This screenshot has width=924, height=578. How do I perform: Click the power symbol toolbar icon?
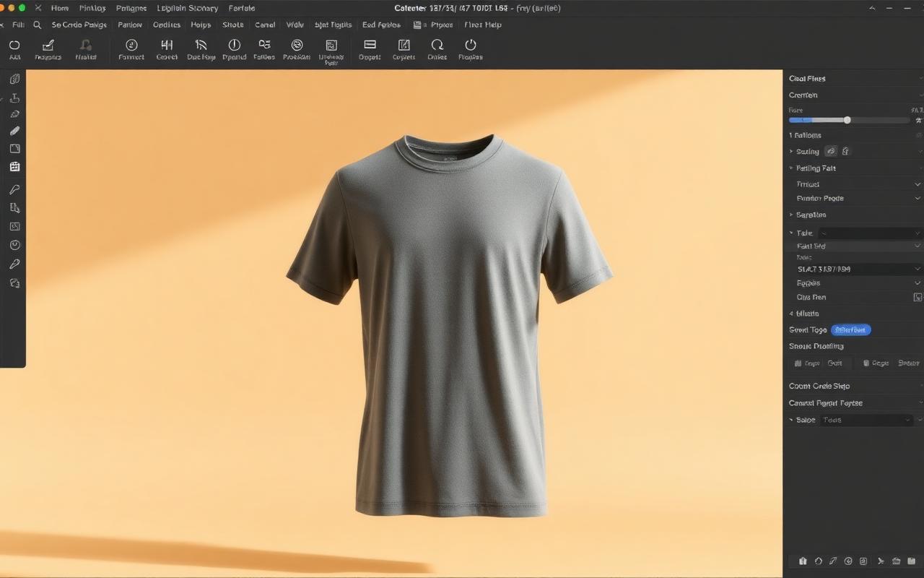[x=471, y=45]
